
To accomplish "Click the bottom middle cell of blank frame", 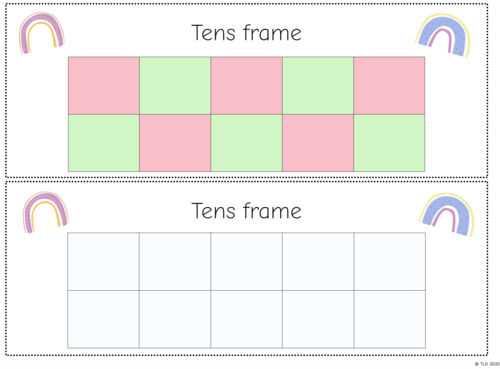I will coord(246,319).
